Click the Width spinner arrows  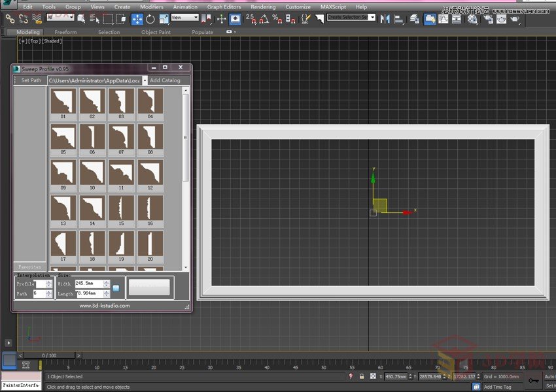(107, 284)
